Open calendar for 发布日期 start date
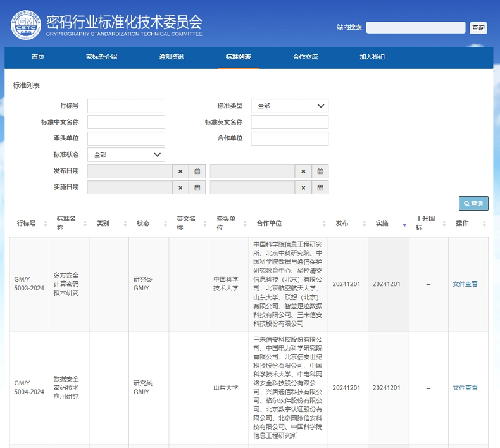The height and width of the screenshot is (448, 500). tap(197, 171)
